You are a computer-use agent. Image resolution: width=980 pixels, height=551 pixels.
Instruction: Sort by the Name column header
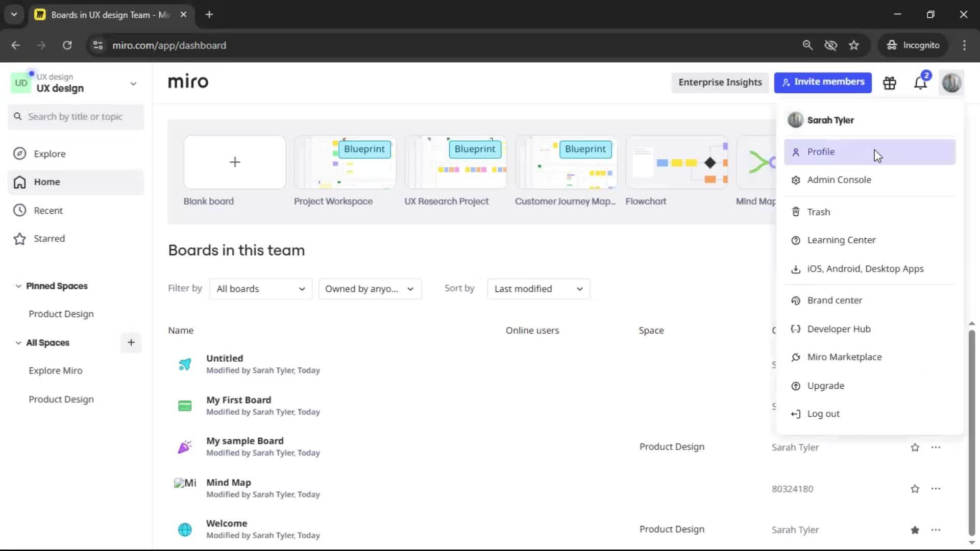pos(181,330)
